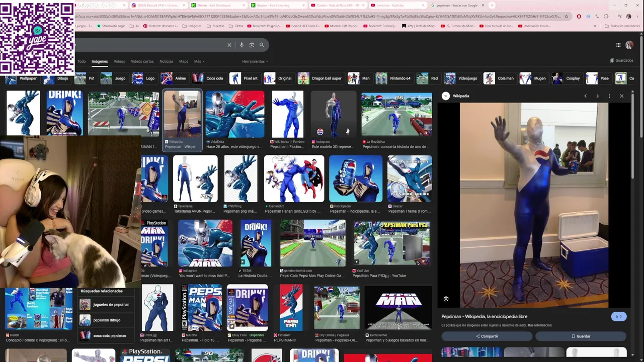This screenshot has height=362, width=644.
Task: Open three-dot options in preview panel
Action: (609, 96)
